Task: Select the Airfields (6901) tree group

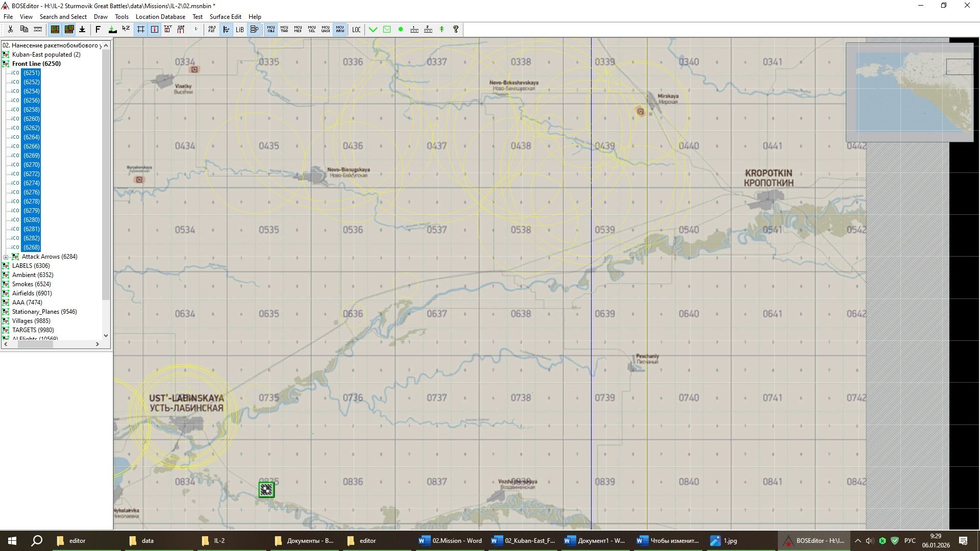Action: 32,293
